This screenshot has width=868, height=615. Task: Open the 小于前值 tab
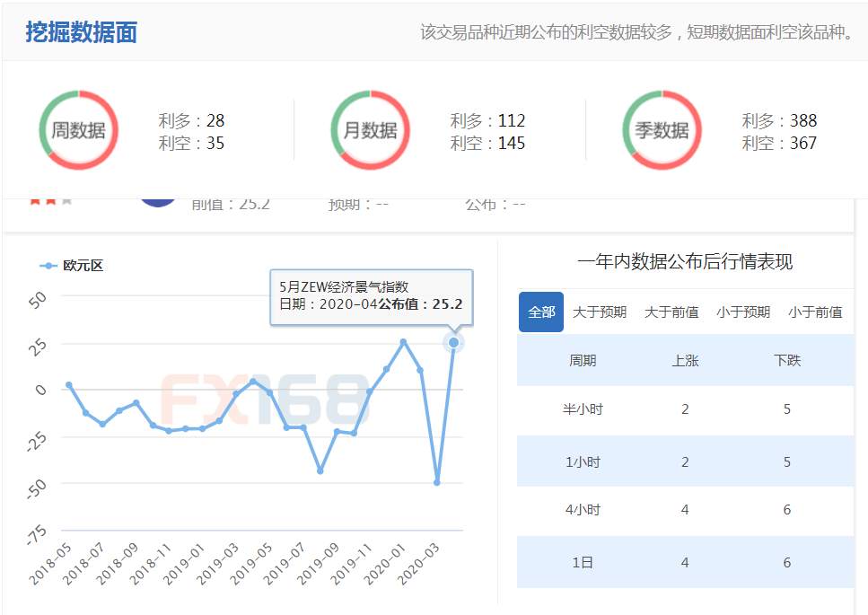(x=815, y=312)
